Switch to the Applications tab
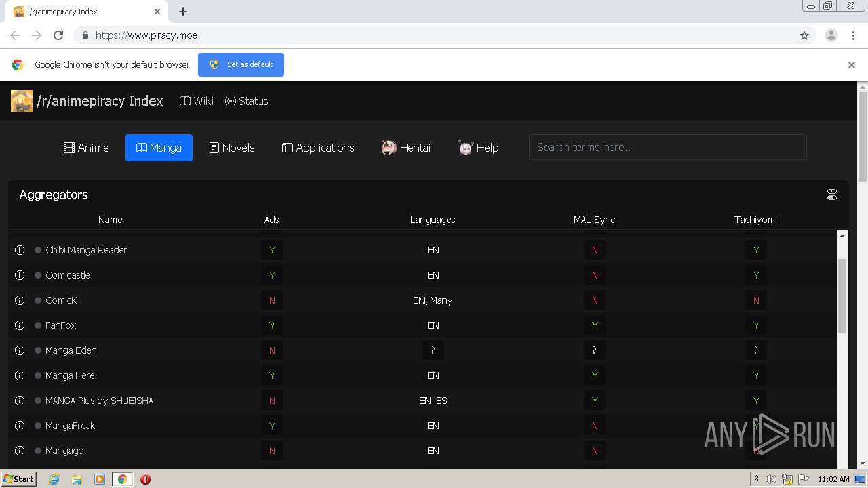Viewport: 868px width, 488px height. point(318,148)
